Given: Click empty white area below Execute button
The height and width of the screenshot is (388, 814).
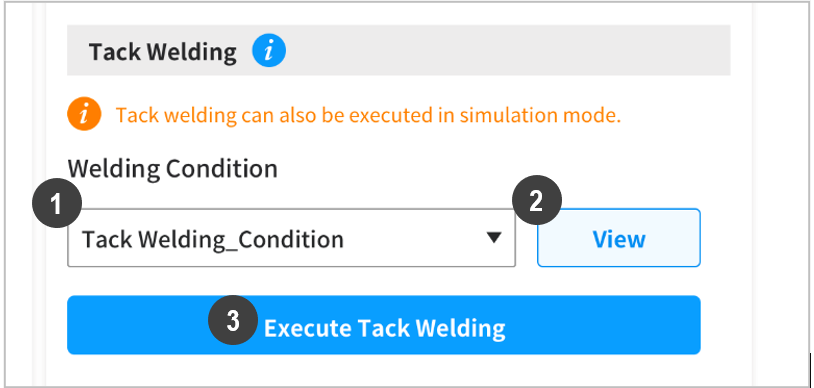Looking at the screenshot, I should [x=384, y=371].
